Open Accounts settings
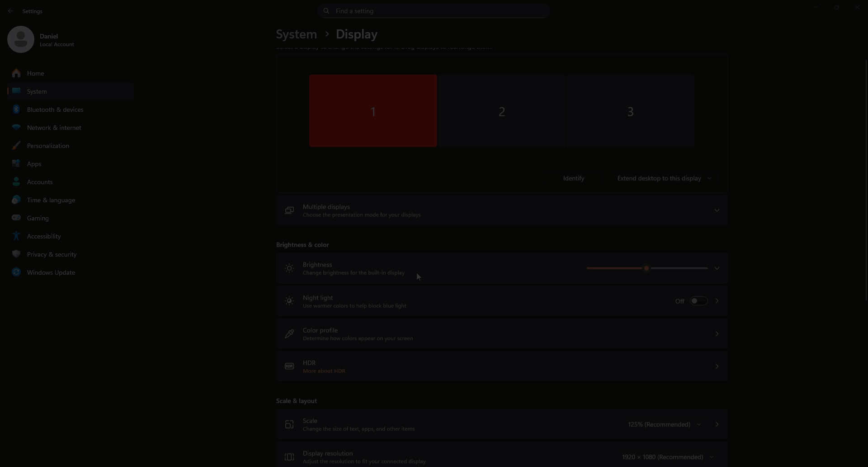This screenshot has width=868, height=467. [41, 181]
